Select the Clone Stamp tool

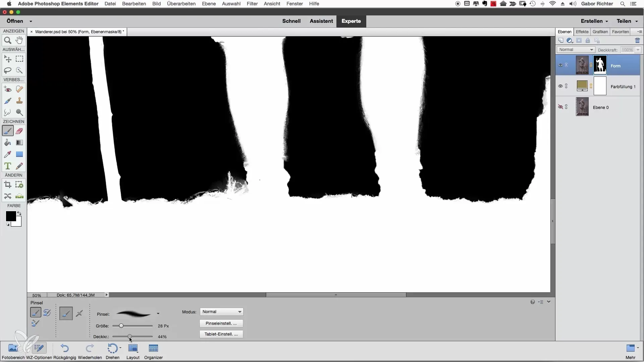click(19, 101)
